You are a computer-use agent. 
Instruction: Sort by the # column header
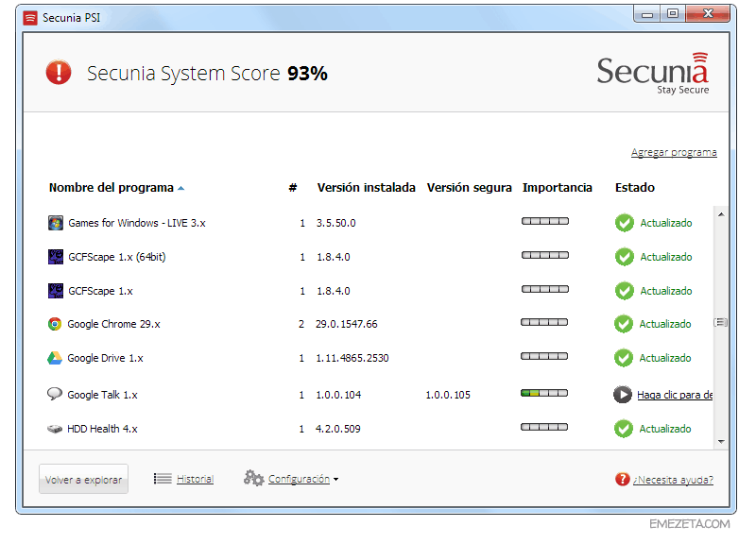tap(293, 188)
